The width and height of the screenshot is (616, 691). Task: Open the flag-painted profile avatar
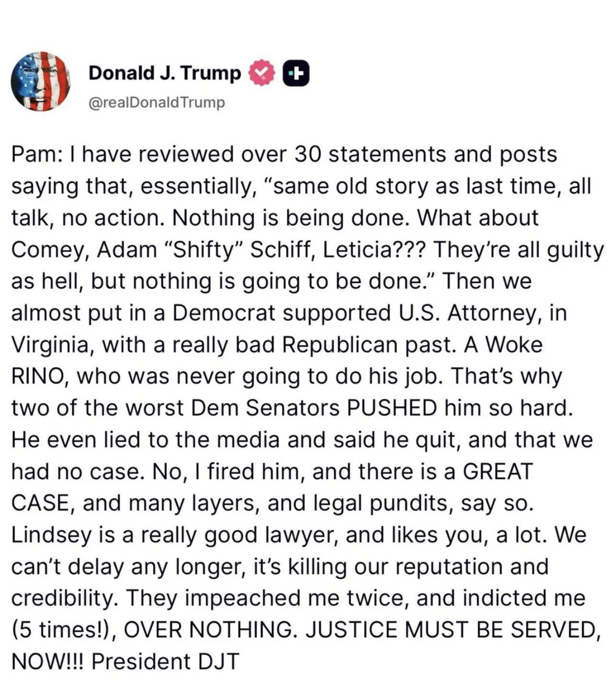click(41, 81)
